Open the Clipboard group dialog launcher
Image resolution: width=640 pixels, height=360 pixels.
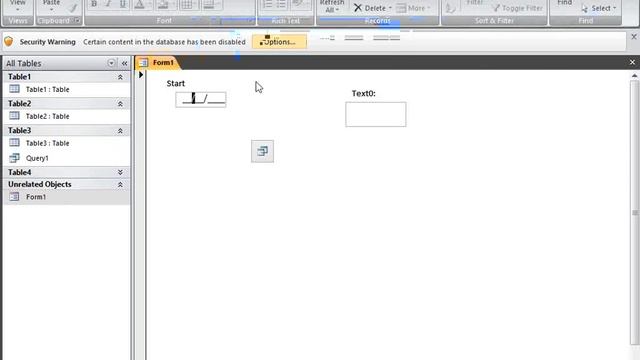(77, 20)
